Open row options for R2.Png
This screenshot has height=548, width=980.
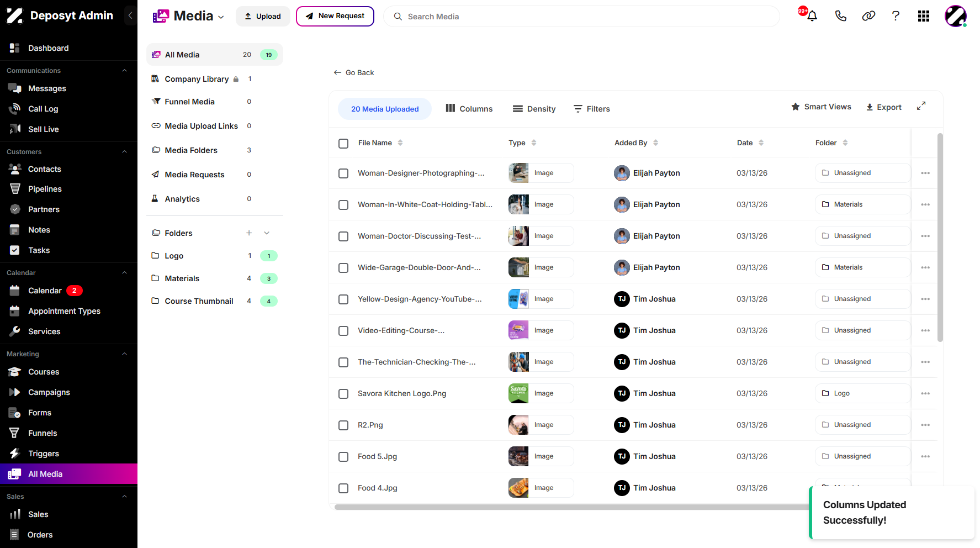(x=925, y=425)
